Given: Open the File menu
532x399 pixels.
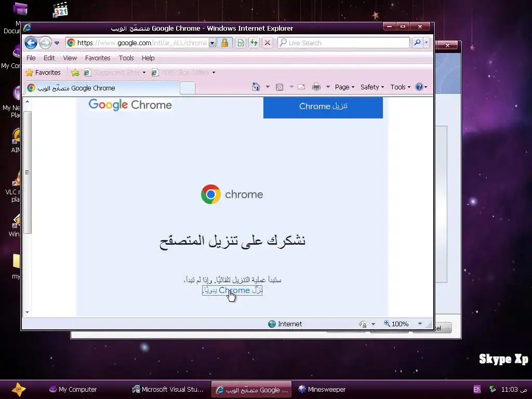Looking at the screenshot, I should pyautogui.click(x=31, y=58).
